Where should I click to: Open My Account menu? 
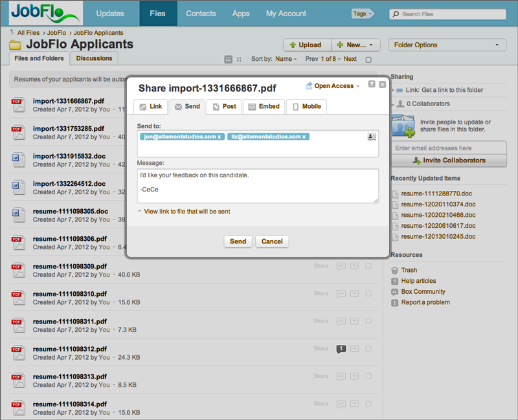coord(288,14)
